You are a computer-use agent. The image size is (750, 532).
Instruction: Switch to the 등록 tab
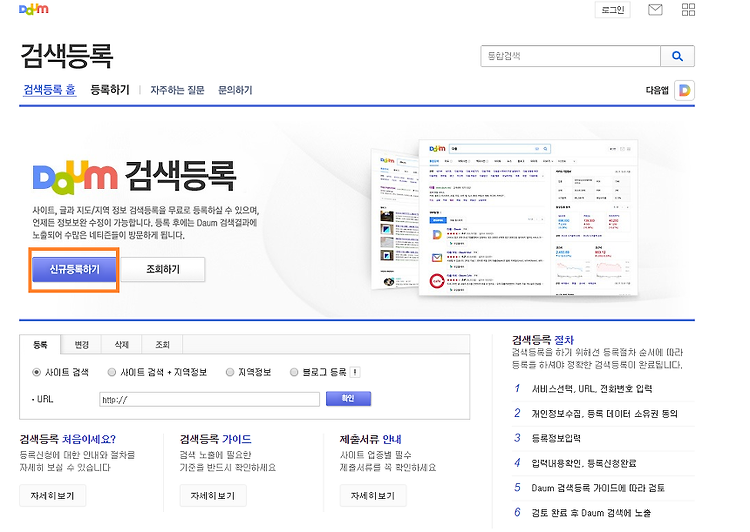pos(40,344)
